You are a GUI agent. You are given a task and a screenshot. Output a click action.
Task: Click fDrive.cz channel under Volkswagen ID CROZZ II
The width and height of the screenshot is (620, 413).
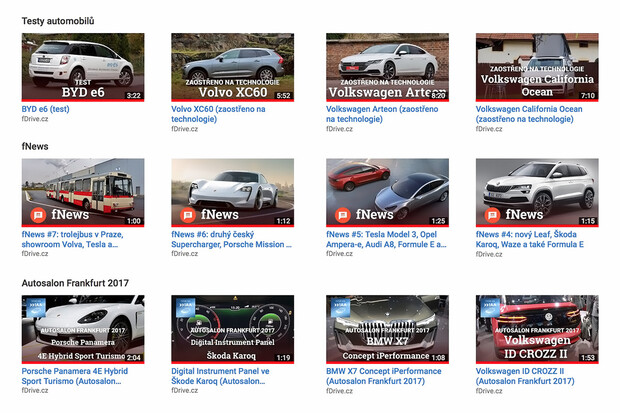pyautogui.click(x=489, y=390)
